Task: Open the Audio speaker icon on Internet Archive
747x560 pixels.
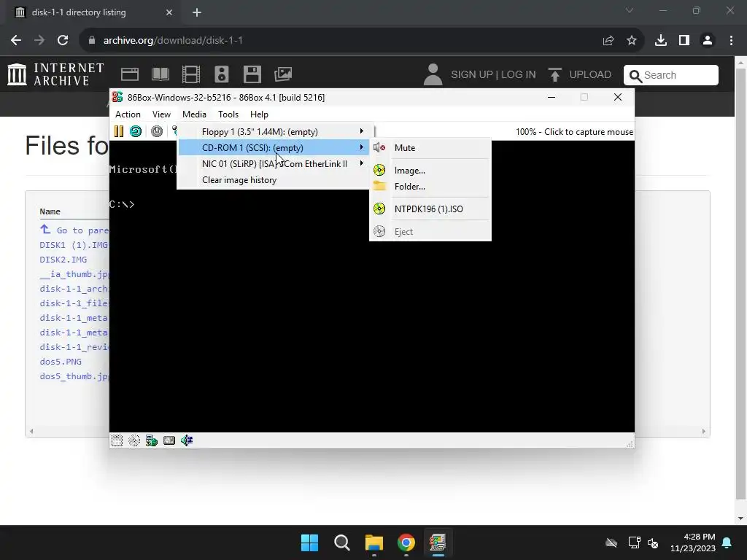Action: tap(222, 74)
